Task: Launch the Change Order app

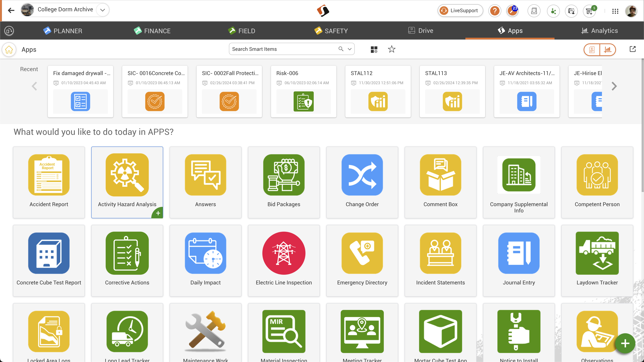Action: coord(362,182)
